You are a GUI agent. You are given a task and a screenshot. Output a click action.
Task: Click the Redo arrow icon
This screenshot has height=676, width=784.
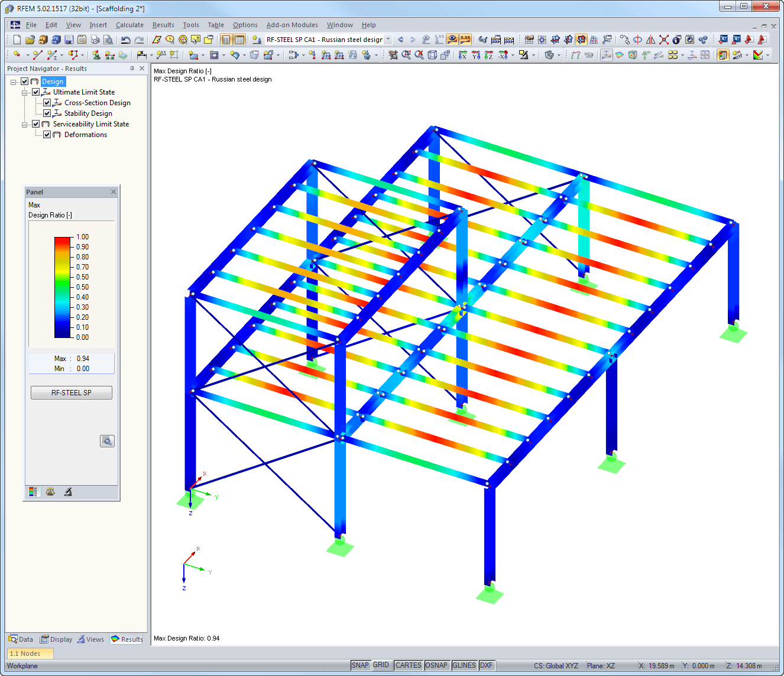point(139,40)
